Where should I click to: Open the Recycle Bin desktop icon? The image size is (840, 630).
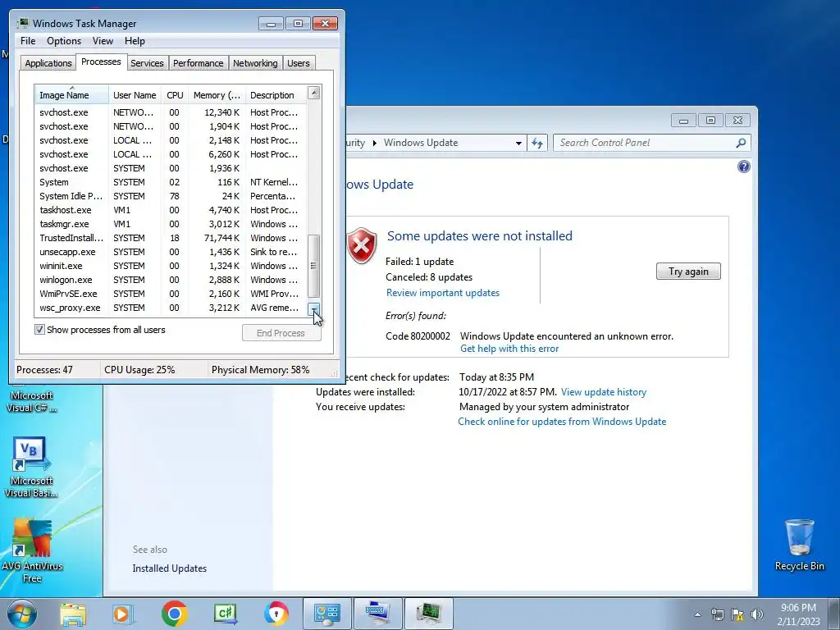tap(799, 545)
